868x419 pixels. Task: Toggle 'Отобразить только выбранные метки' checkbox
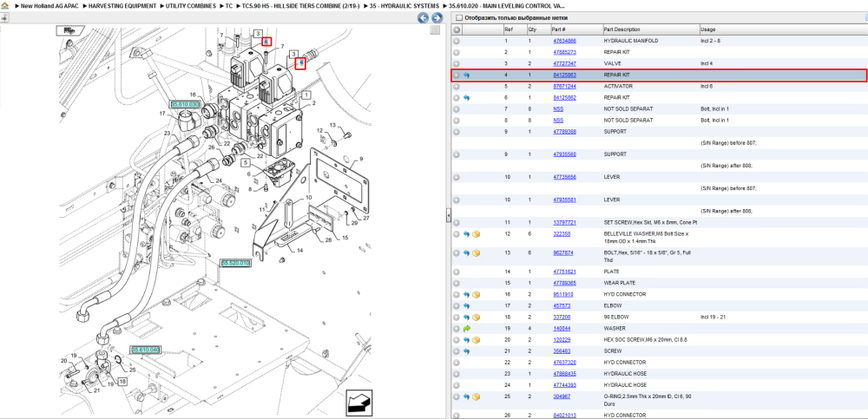click(x=458, y=17)
